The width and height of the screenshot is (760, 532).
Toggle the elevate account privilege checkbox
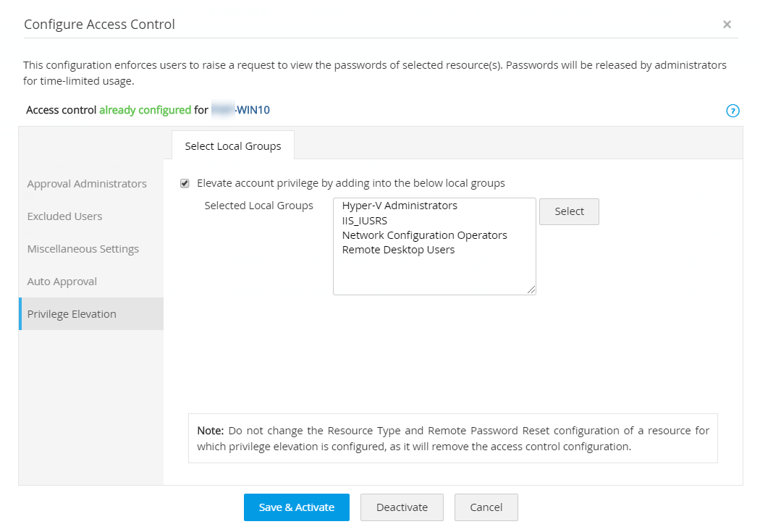point(185,183)
